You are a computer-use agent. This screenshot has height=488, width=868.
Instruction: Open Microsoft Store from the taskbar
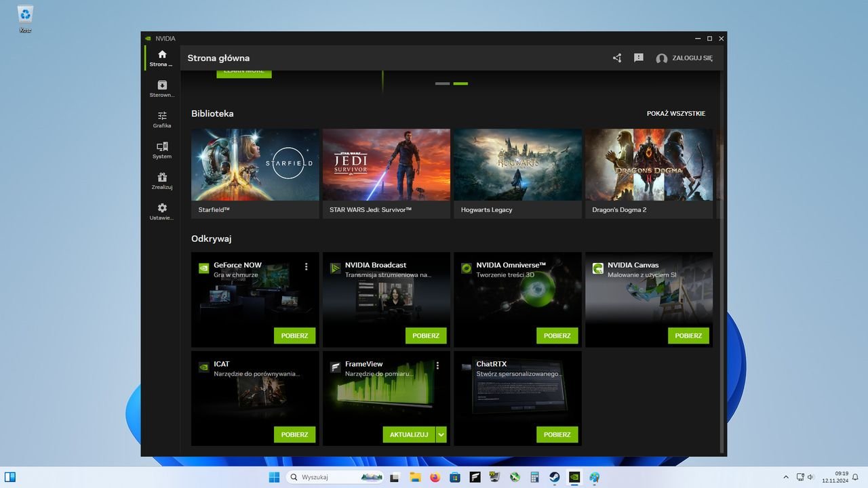(x=455, y=477)
